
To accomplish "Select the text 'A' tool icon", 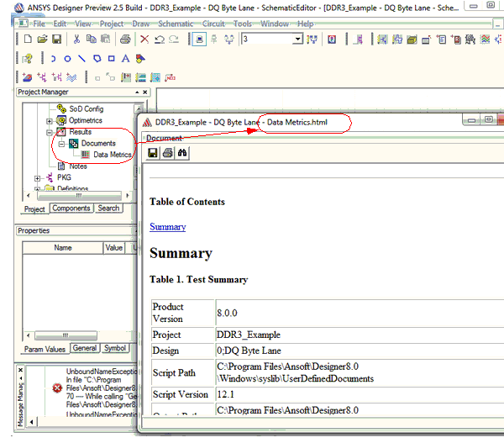I will (x=125, y=58).
